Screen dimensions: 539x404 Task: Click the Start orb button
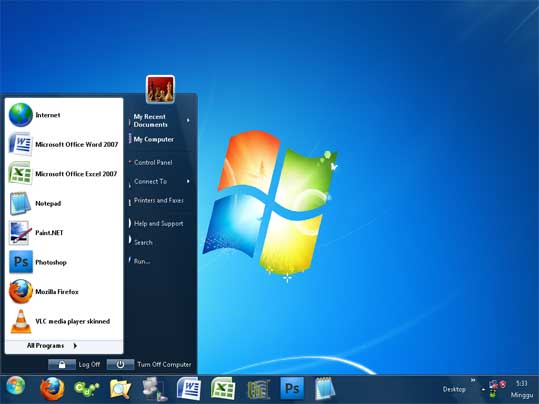[x=15, y=386]
